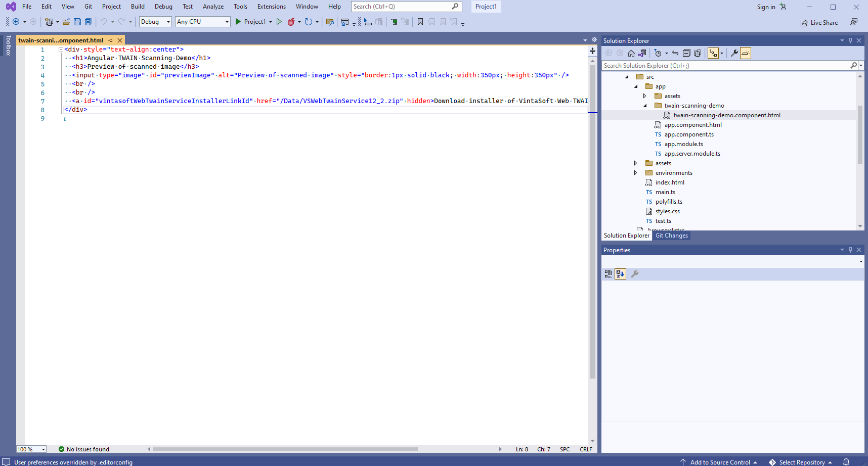This screenshot has width=868, height=466.
Task: Open the Any CPU platform dropdown
Action: pyautogui.click(x=202, y=22)
